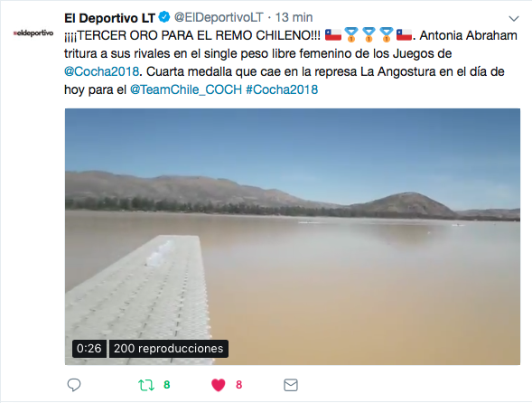The image size is (532, 403).
Task: Click the retweet count number 8
Action: 166,385
